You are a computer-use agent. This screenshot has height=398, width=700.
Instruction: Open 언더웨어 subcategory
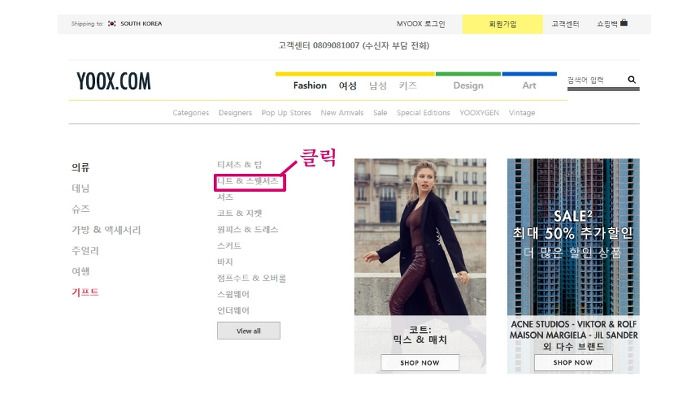[x=233, y=311]
